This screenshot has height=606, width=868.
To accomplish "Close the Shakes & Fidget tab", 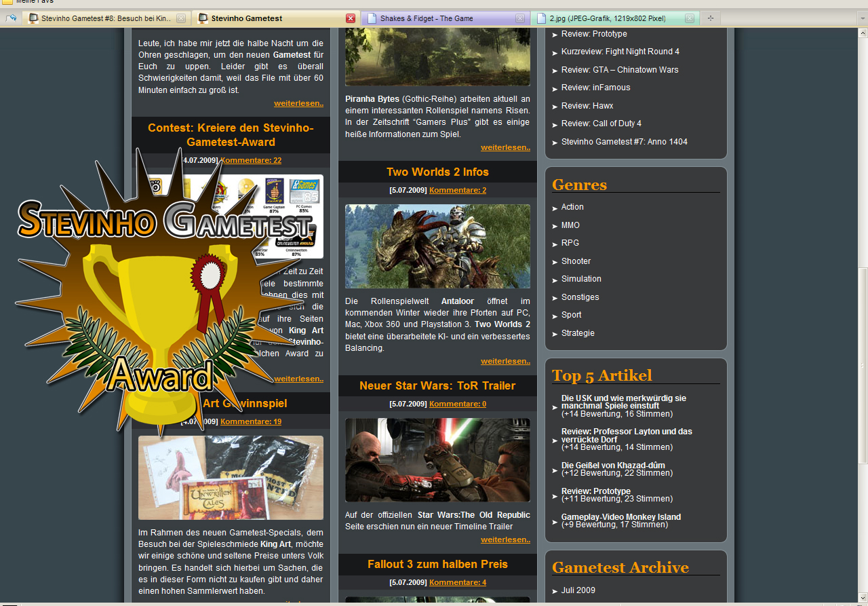I will (x=520, y=18).
